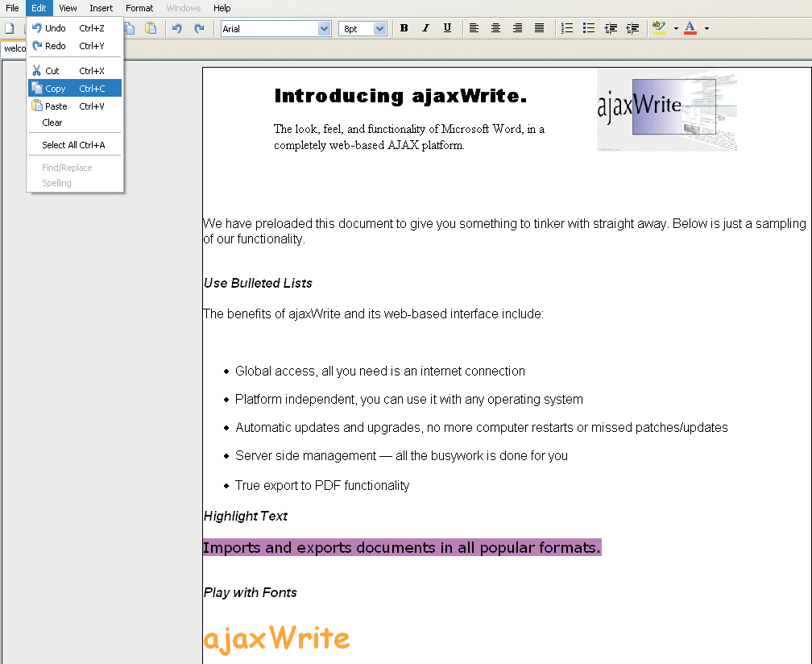Viewport: 812px width, 664px height.
Task: Choose Copy from the Edit menu
Action: 75,88
